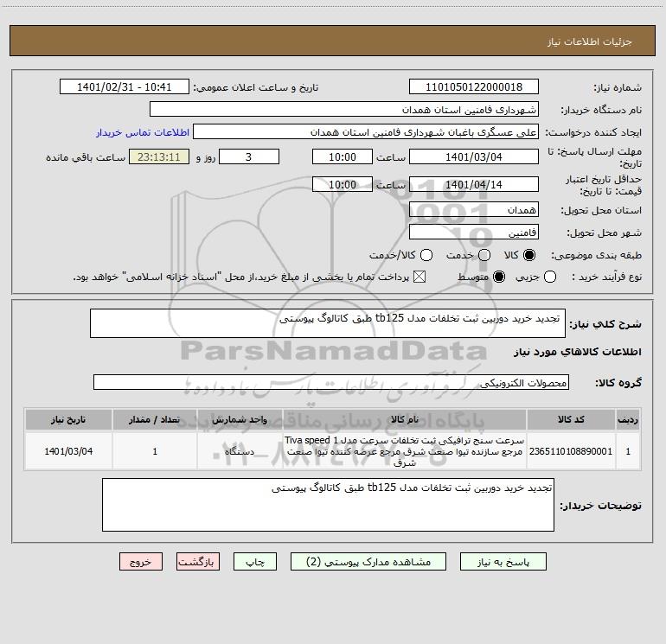666x644 pixels.
Task: Choose the متوسط purchase type radio
Action: coord(499,277)
